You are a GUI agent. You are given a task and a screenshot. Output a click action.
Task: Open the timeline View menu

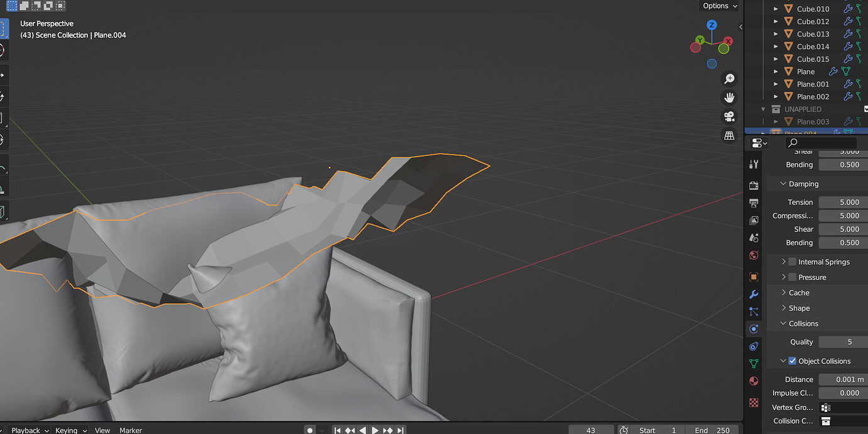102,430
